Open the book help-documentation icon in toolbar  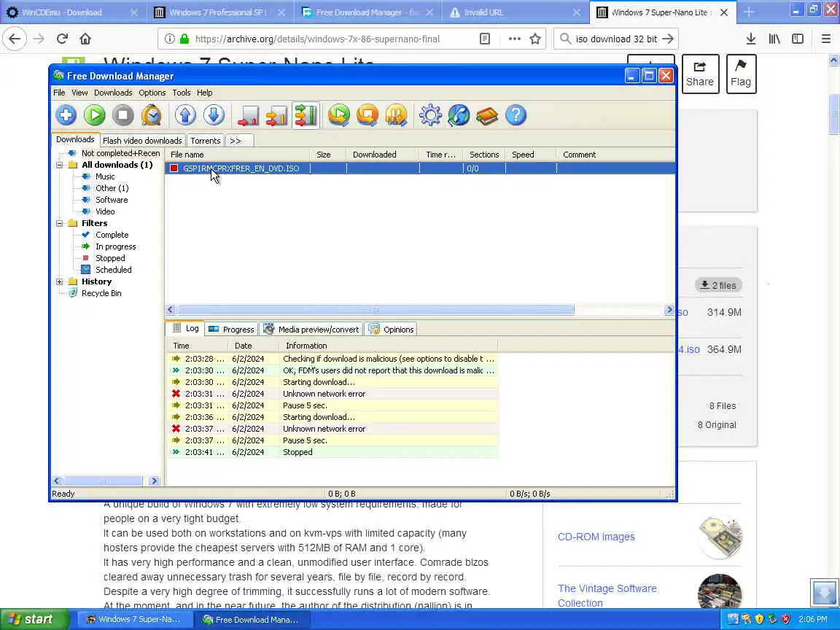[x=487, y=115]
